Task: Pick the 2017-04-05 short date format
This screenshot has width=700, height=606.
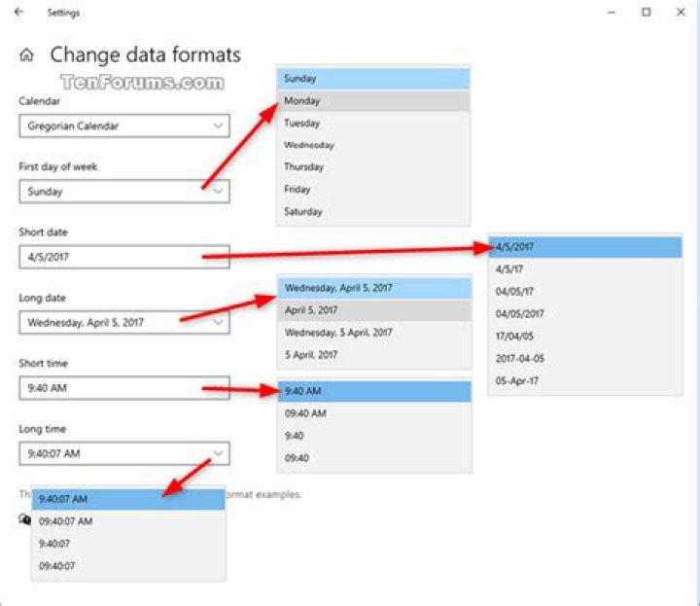Action: [x=585, y=359]
